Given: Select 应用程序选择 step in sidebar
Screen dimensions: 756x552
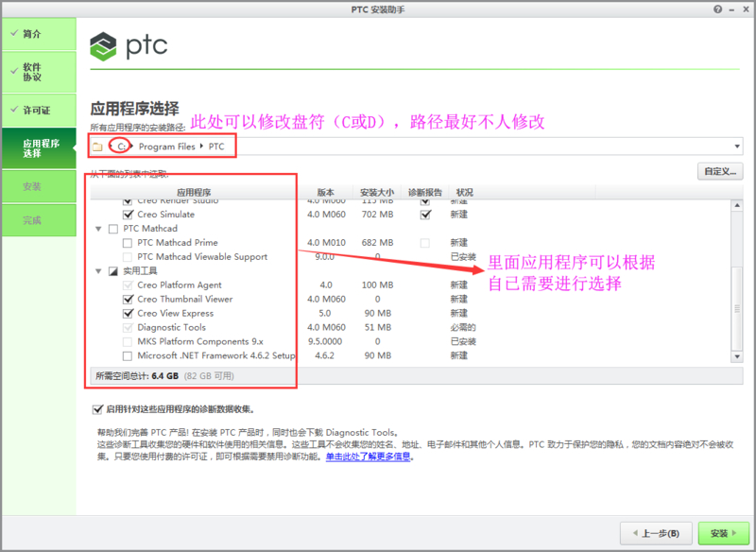Looking at the screenshot, I should point(39,148).
